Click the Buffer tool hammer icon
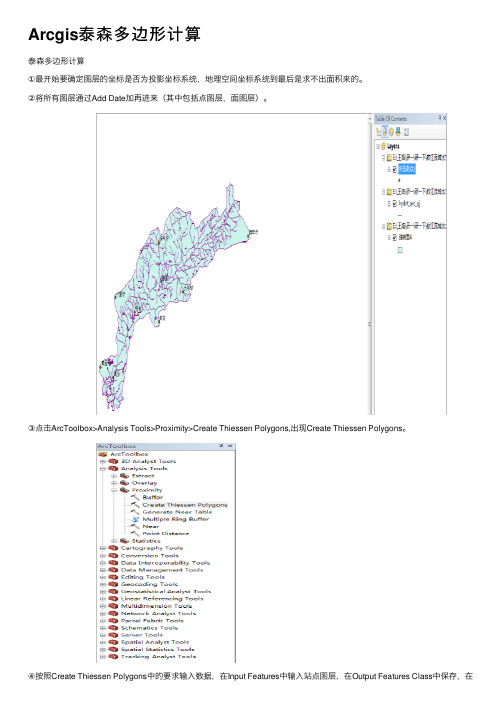The width and height of the screenshot is (504, 713). [x=135, y=497]
